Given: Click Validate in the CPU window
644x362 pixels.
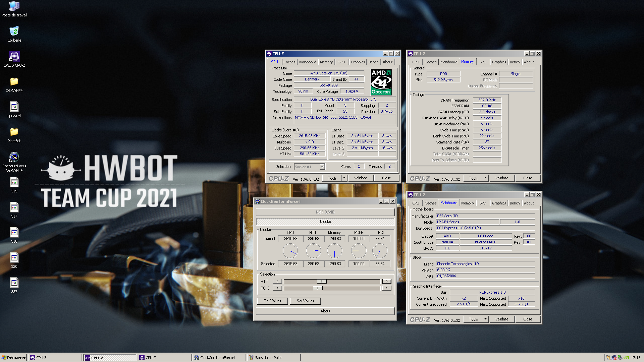Looking at the screenshot, I should pyautogui.click(x=361, y=178).
